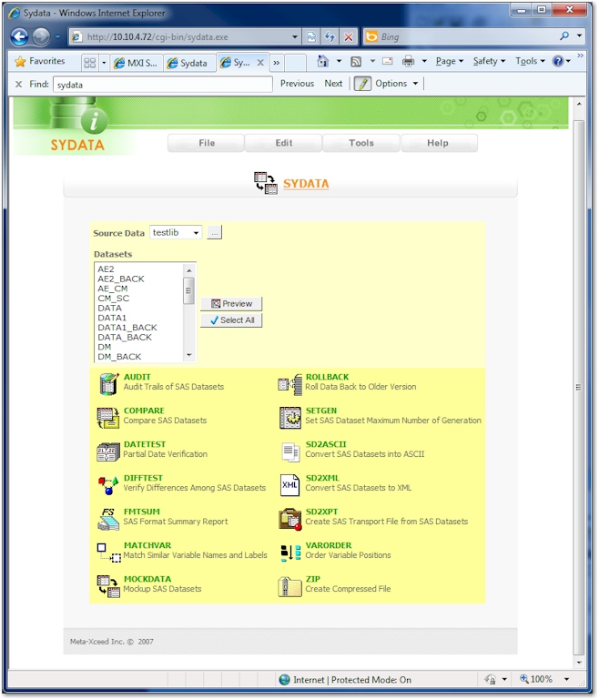Click the ROLLBACK icon

click(x=289, y=384)
